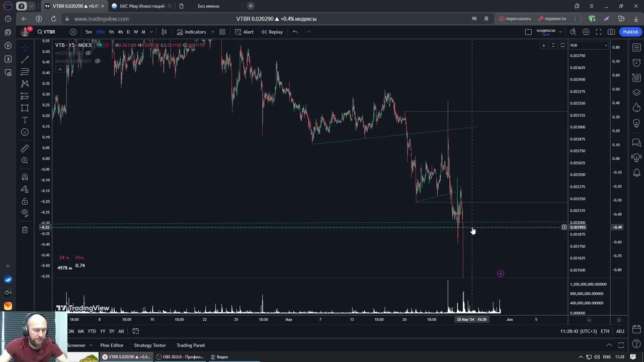Expand the RUB currency dropdown

point(588,45)
